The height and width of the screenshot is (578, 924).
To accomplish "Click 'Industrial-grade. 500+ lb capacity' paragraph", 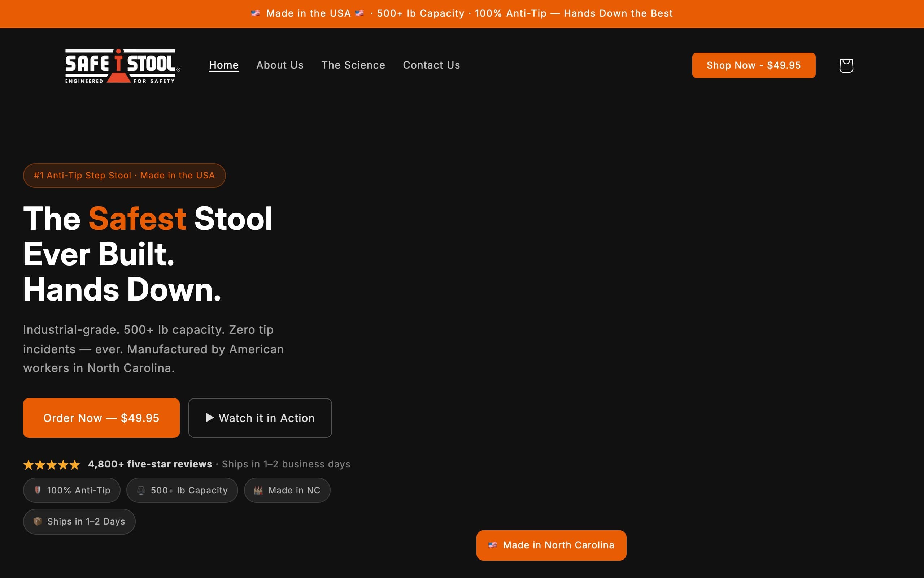I will [x=153, y=349].
